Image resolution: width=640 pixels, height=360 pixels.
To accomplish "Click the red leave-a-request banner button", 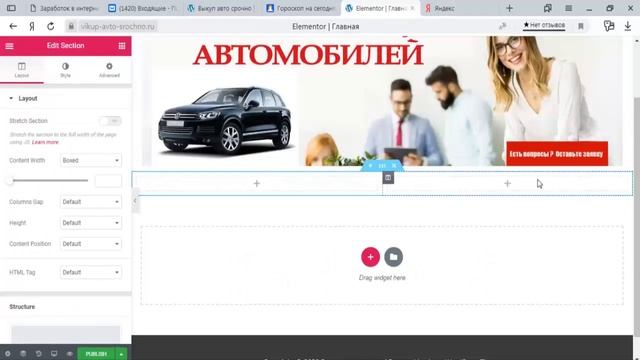I will (x=557, y=154).
